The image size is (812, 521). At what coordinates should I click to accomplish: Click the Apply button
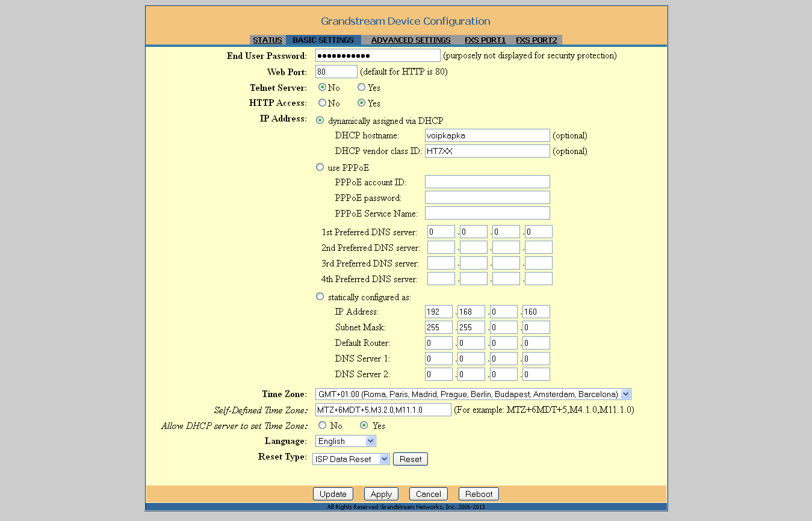[381, 494]
